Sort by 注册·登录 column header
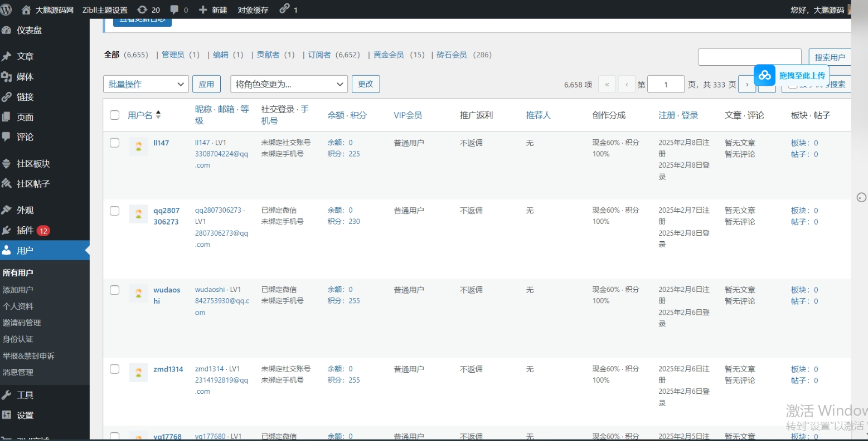Image resolution: width=868 pixels, height=444 pixels. point(678,115)
